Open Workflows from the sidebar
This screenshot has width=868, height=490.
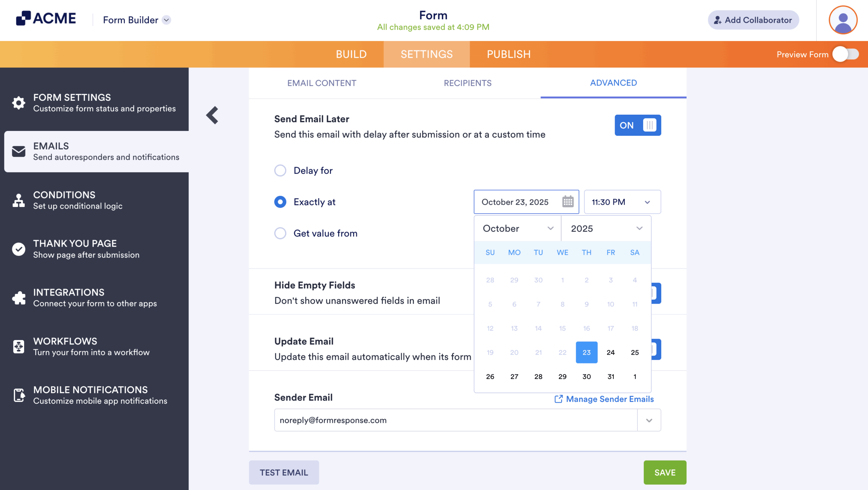pyautogui.click(x=65, y=346)
